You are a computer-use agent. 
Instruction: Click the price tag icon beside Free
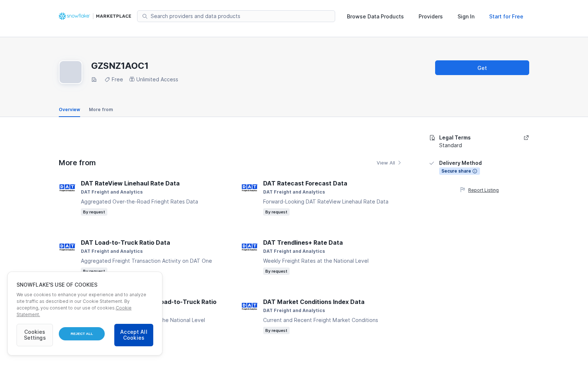[107, 79]
